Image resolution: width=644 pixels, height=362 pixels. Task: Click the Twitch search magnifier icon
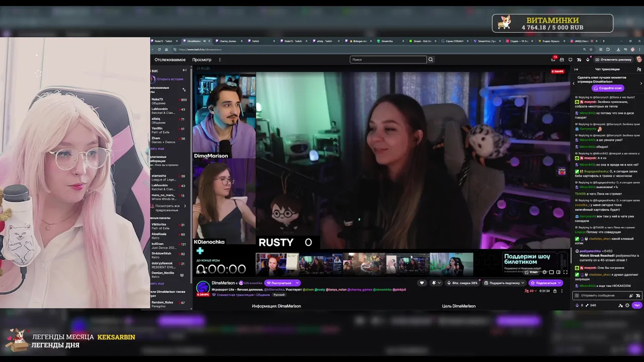click(x=431, y=59)
